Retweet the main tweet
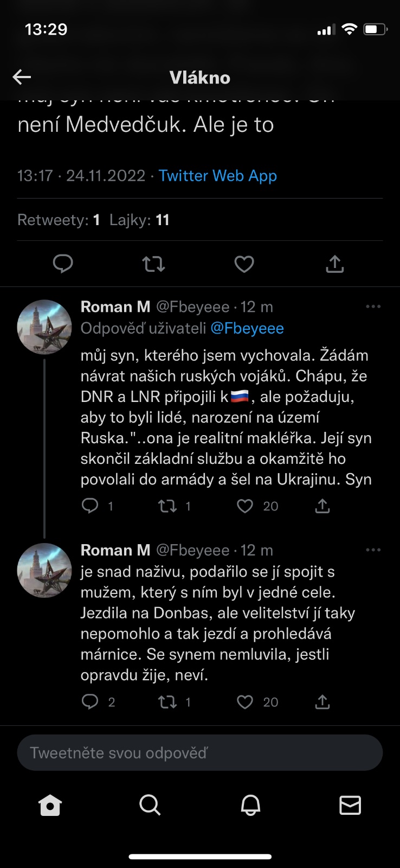 153,264
